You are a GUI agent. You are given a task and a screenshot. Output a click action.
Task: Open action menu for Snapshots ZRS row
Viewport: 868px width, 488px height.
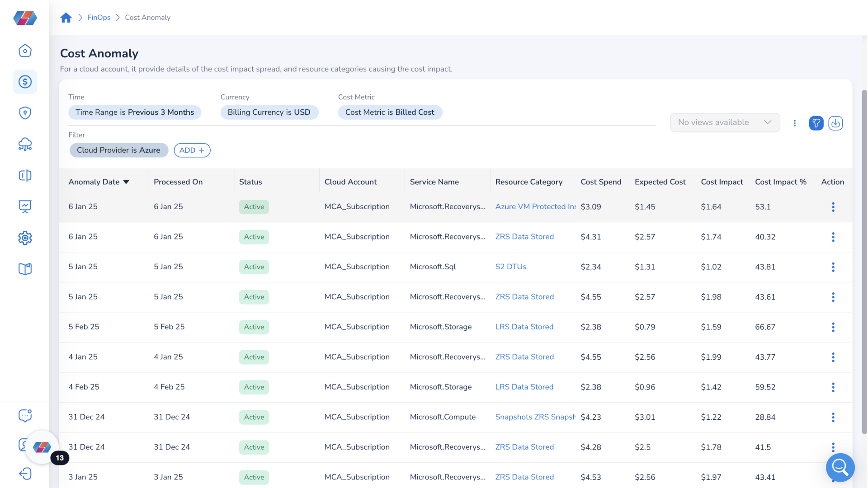pos(833,417)
